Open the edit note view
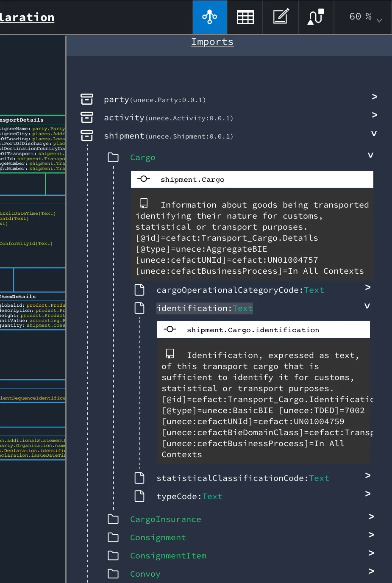Screen dimensions: 392x583 281,17
